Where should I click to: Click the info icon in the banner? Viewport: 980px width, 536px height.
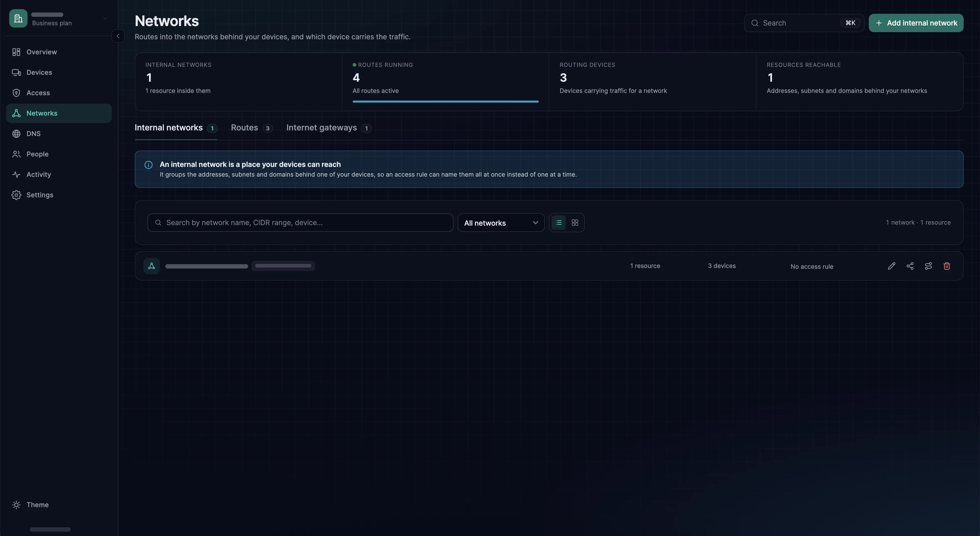(148, 165)
